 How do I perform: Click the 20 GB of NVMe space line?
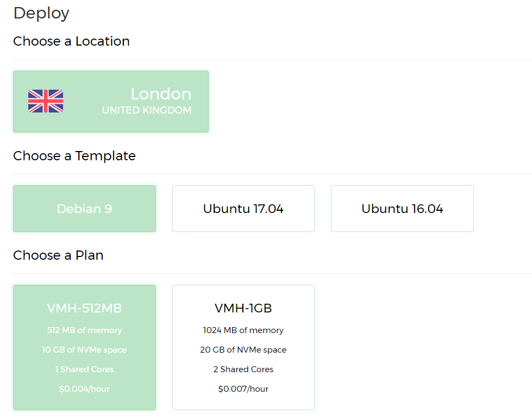pyautogui.click(x=243, y=350)
